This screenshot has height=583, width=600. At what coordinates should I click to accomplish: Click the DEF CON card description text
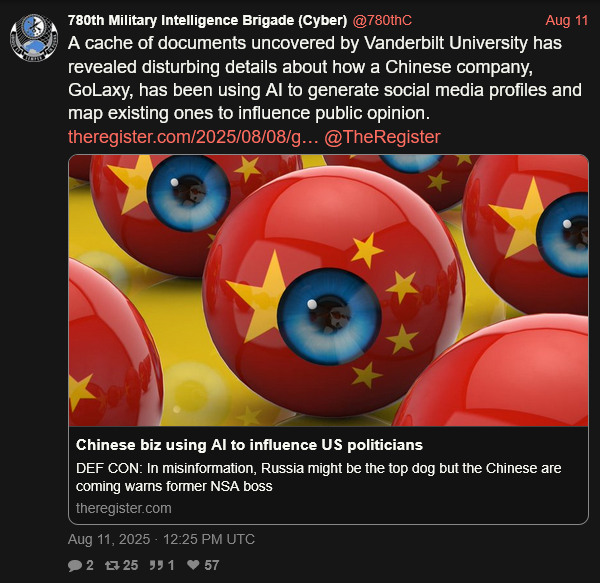click(318, 477)
